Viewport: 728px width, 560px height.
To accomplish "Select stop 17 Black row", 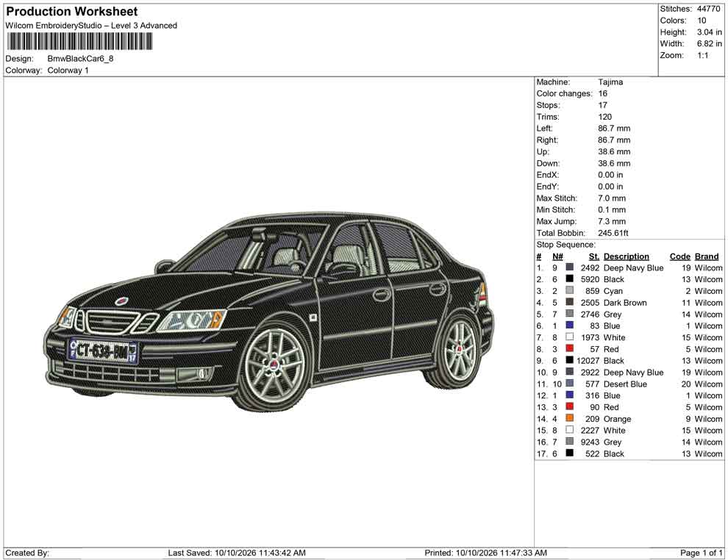I will 629,453.
